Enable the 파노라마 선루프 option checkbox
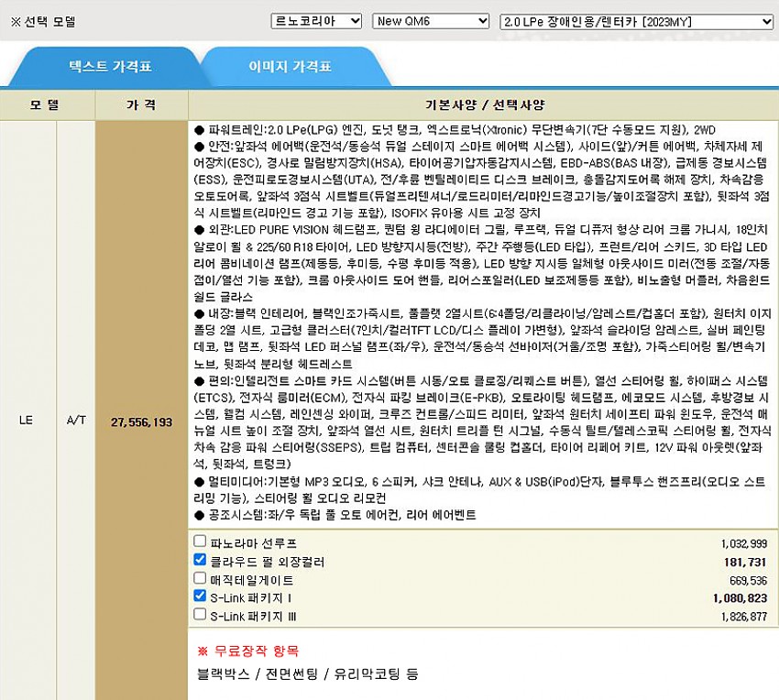 pos(200,541)
